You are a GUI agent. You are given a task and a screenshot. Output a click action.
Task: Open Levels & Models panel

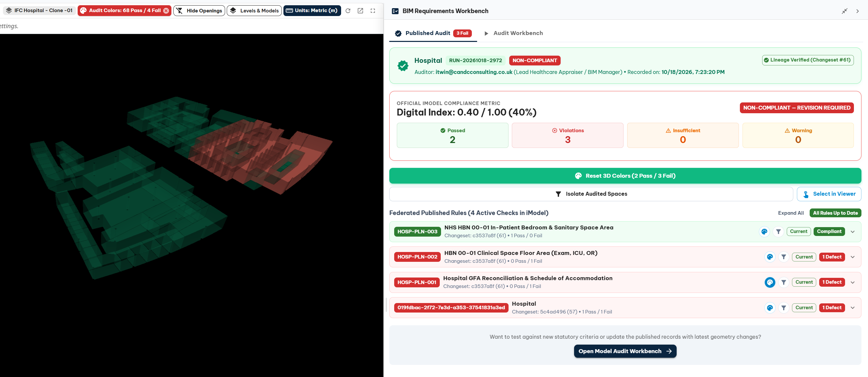254,11
